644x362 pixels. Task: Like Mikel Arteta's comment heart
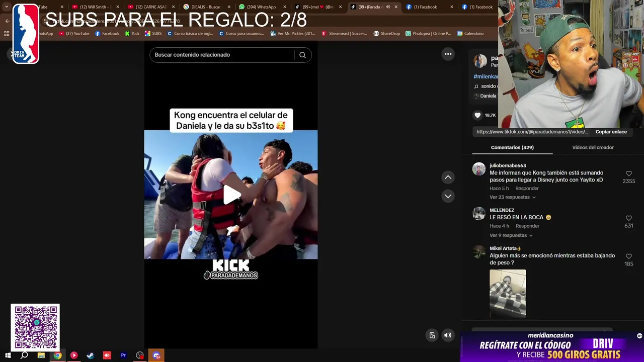pos(629,256)
